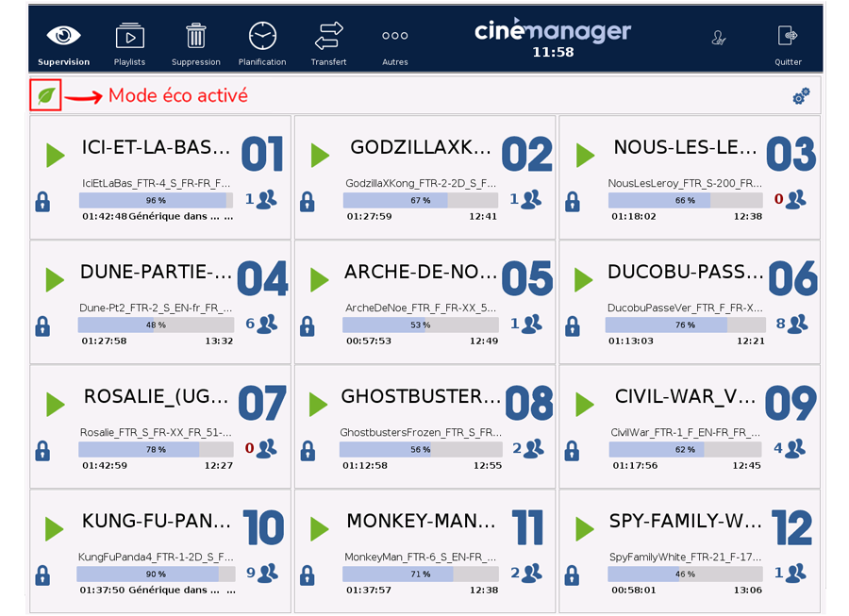This screenshot has width=849, height=616.
Task: Toggle the green leaf eco mode
Action: click(45, 95)
